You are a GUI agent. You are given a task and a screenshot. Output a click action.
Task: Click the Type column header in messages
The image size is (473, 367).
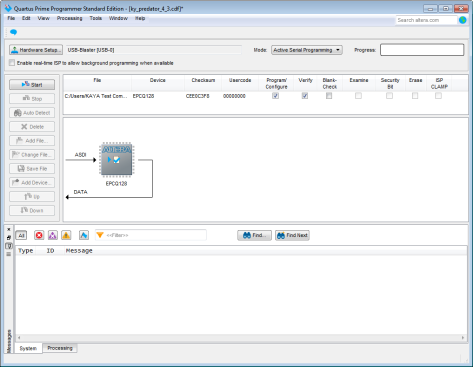click(26, 251)
